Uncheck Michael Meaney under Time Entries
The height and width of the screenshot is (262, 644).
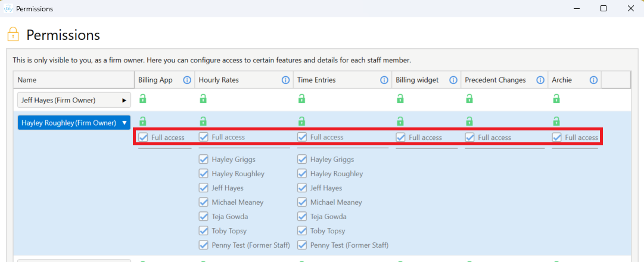pyautogui.click(x=302, y=202)
